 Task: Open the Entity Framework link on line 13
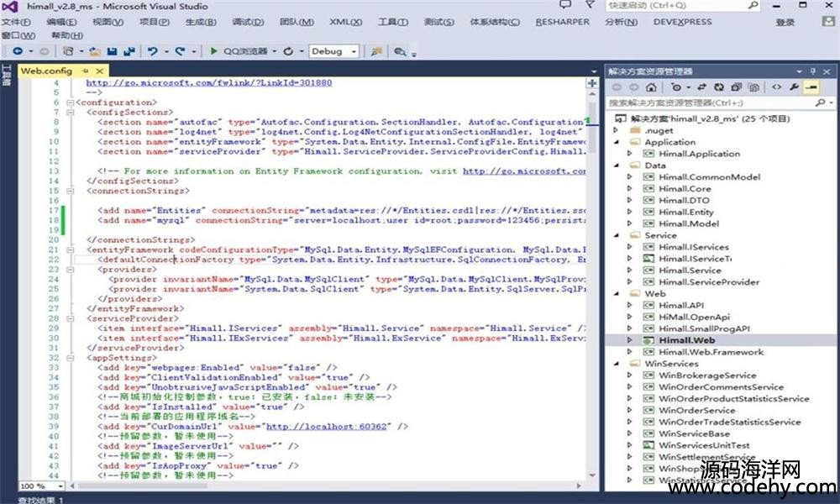tap(524, 171)
